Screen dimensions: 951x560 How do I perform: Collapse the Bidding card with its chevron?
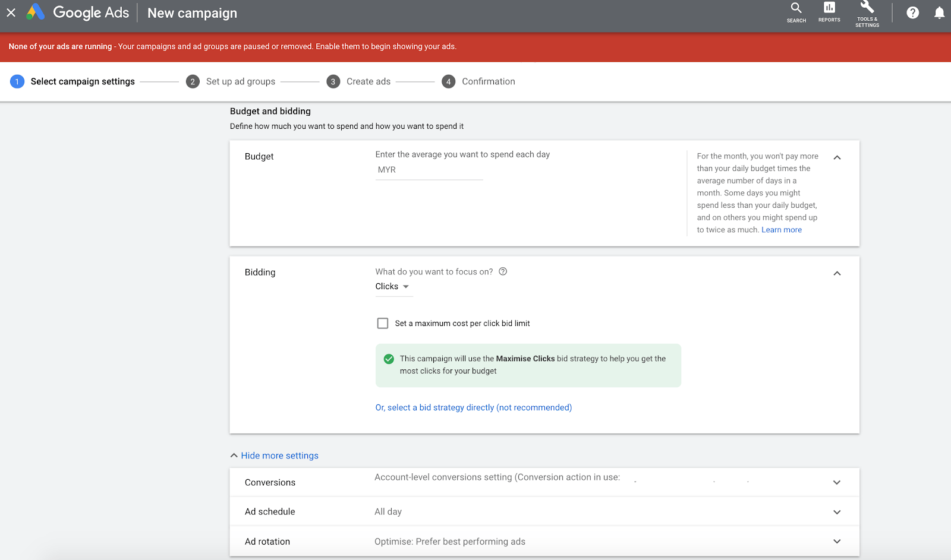click(x=837, y=274)
